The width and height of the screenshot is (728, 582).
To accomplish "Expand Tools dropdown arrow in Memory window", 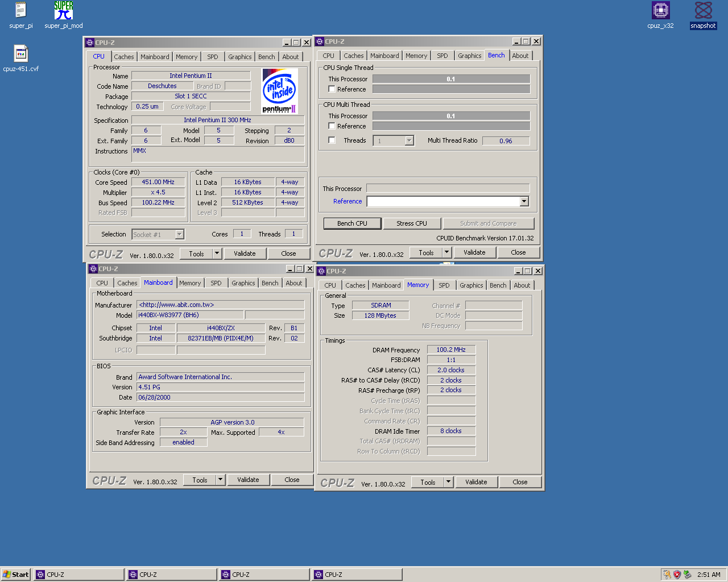I will [448, 482].
